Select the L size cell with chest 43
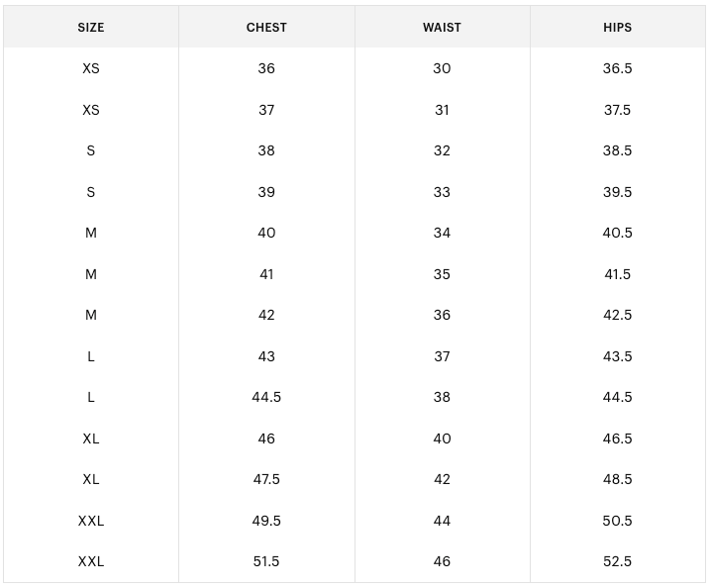Viewport: 710px width, 588px height. pyautogui.click(x=91, y=356)
